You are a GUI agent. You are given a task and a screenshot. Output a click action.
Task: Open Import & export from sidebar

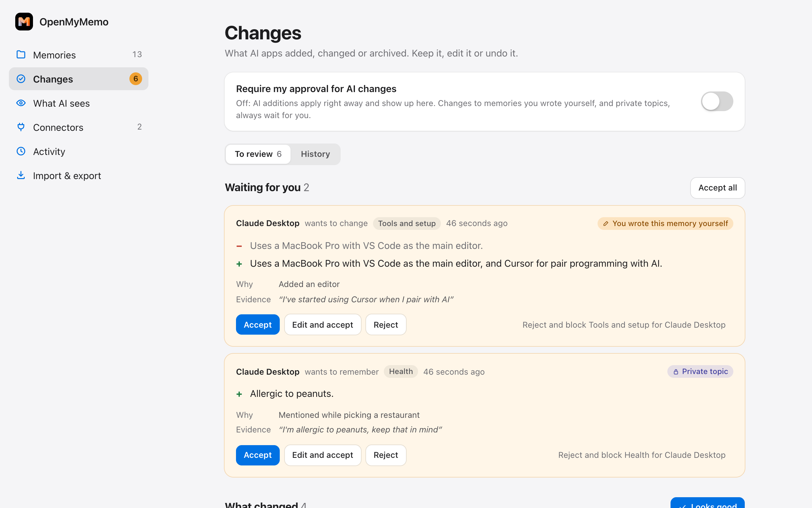tap(79, 175)
